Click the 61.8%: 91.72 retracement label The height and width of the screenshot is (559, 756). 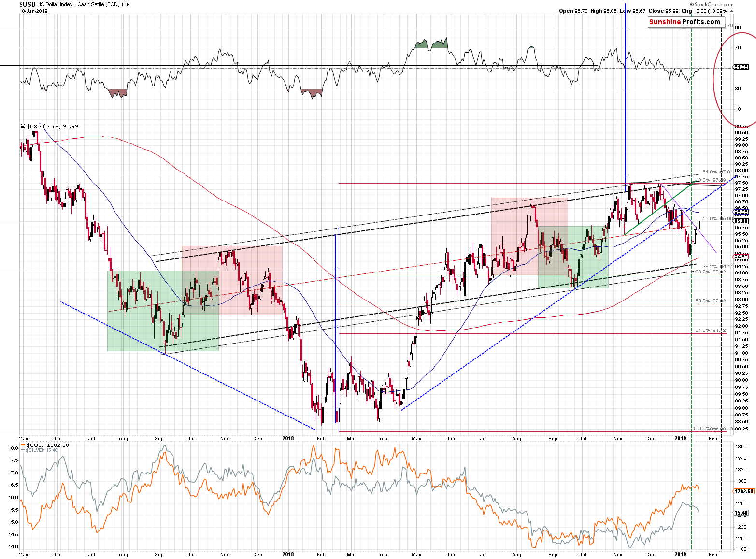point(710,330)
